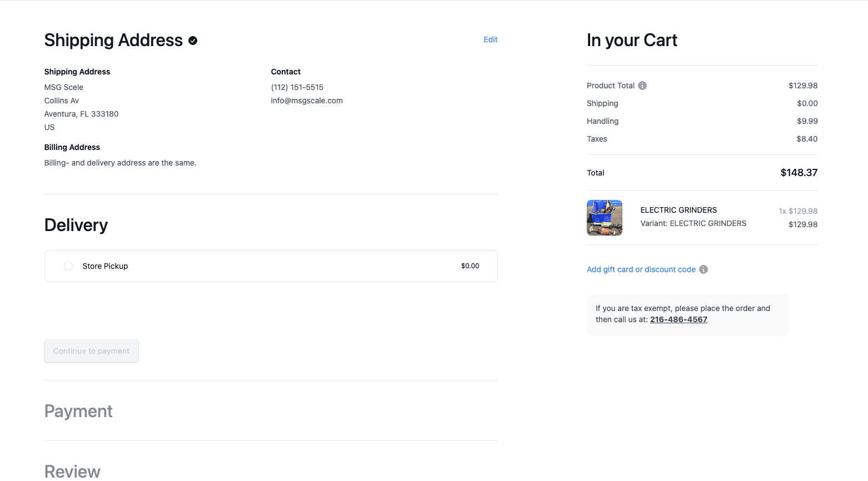Call the tax exempt number 216-486-4567

coord(679,319)
